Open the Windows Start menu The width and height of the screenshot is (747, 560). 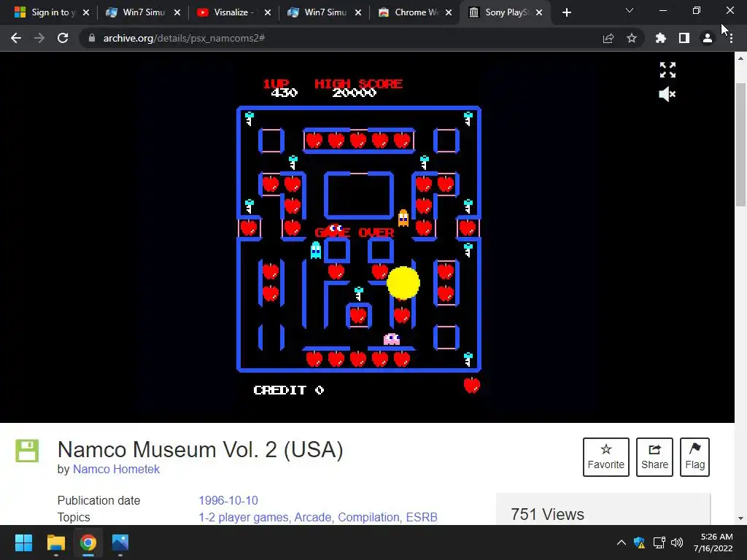(x=23, y=542)
